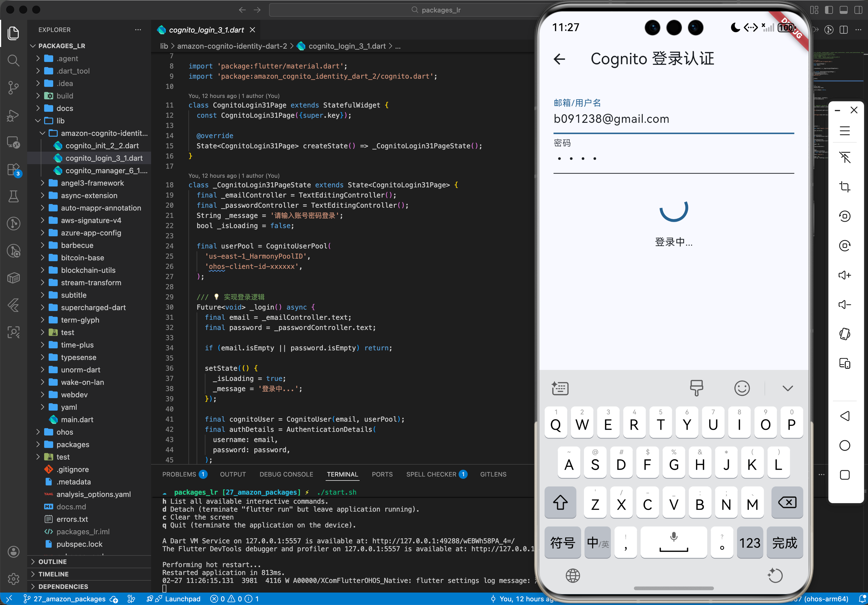Open main.dart in the explorer
The width and height of the screenshot is (868, 605).
pyautogui.click(x=77, y=419)
